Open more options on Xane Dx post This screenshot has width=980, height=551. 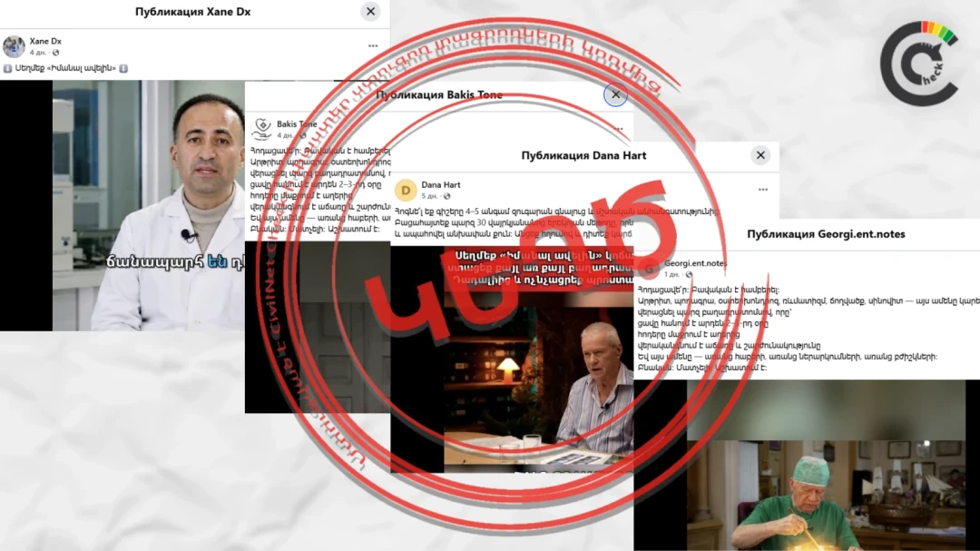coord(373,45)
